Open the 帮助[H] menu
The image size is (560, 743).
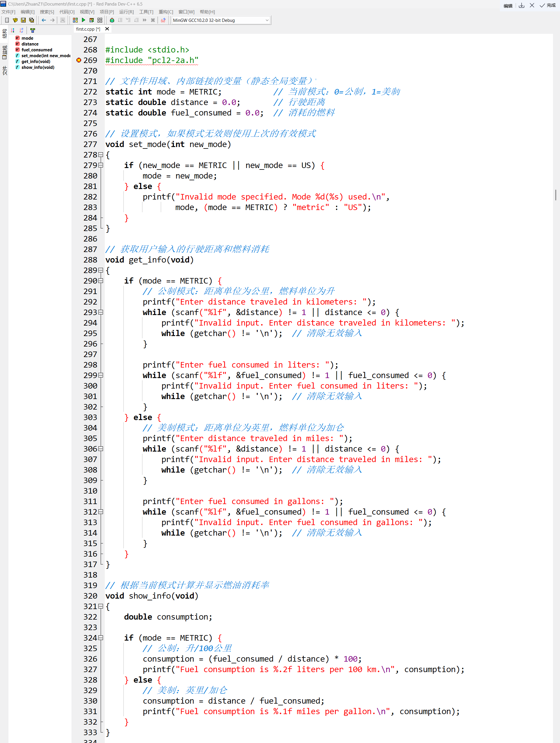[x=207, y=12]
